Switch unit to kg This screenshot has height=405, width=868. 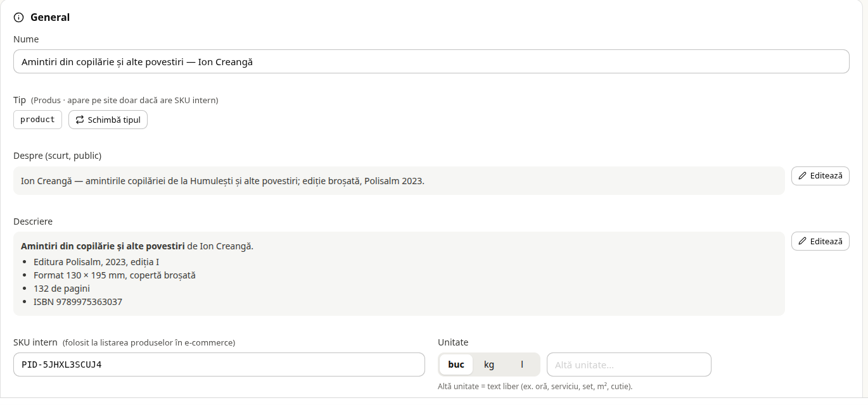pyautogui.click(x=489, y=364)
